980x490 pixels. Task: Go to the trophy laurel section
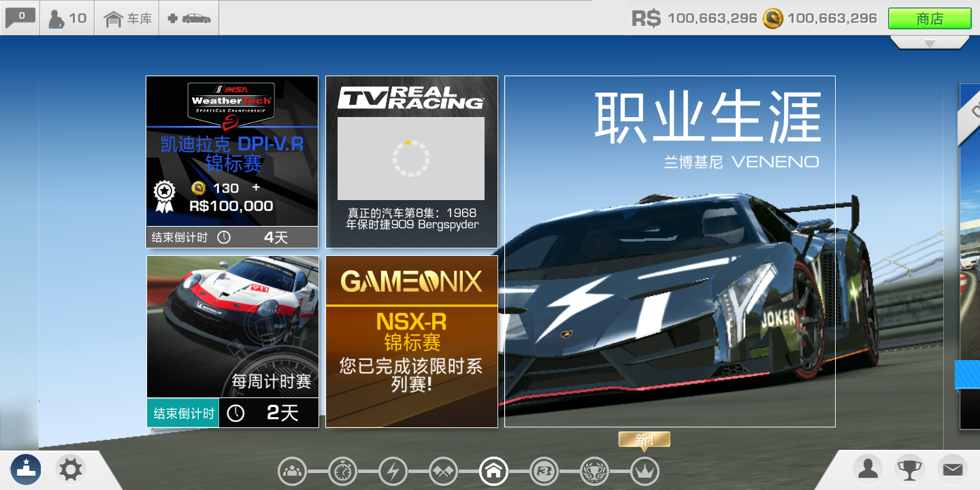[594, 470]
